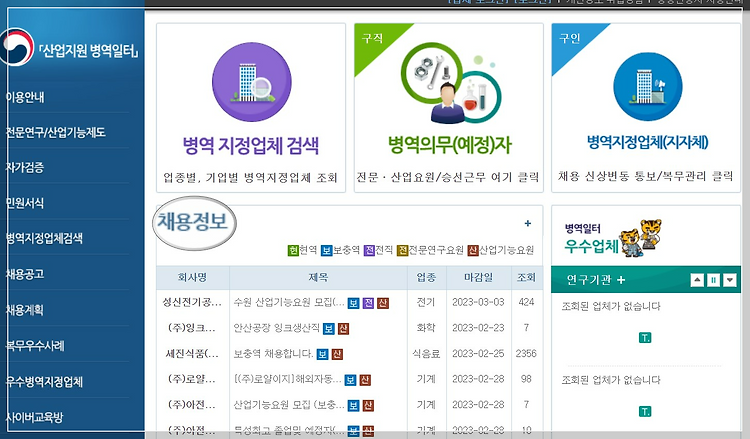
Task: Click purple 전직 legend badge
Action: click(369, 250)
